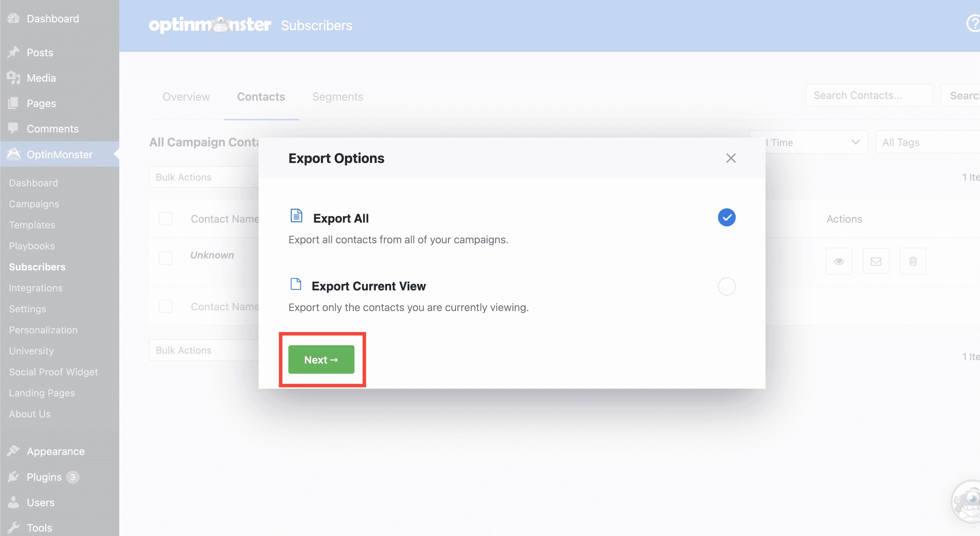Open the top Bulk Actions dropdown
The width and height of the screenshot is (980, 536).
pos(204,177)
